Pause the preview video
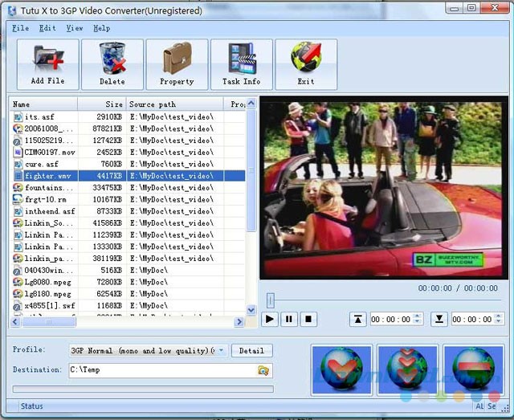Viewport: 514px width, 420px height. pos(289,319)
